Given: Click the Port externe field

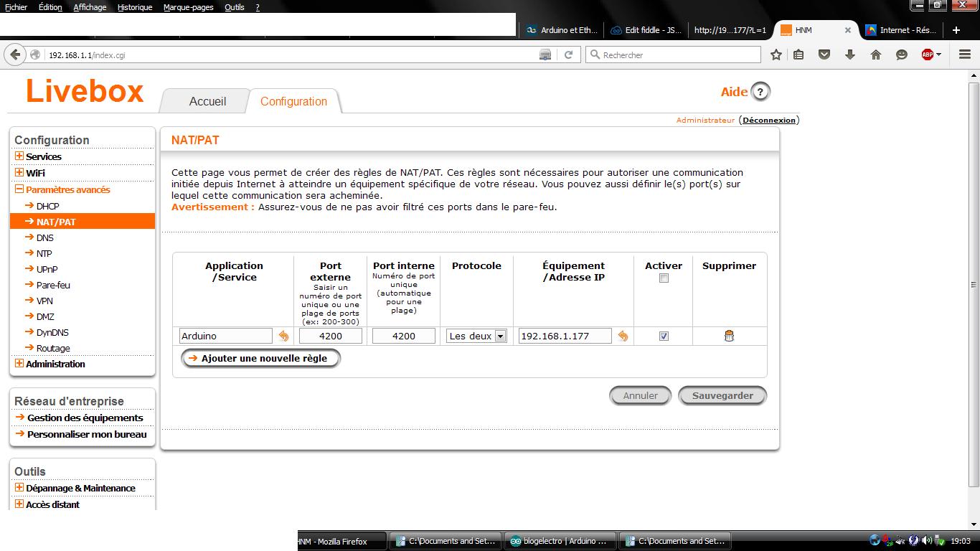Looking at the screenshot, I should pos(330,336).
